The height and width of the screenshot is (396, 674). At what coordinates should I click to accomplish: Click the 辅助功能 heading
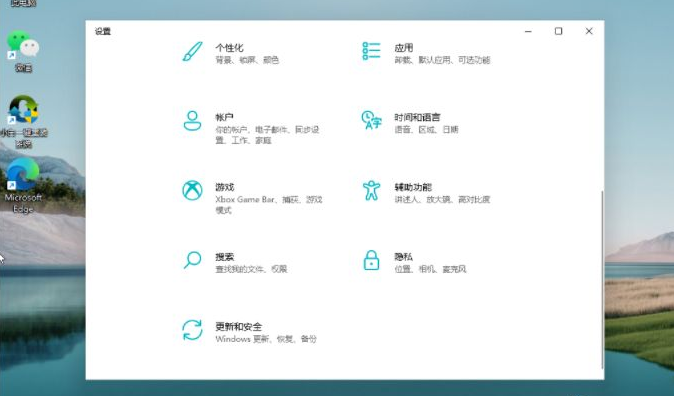pyautogui.click(x=413, y=187)
